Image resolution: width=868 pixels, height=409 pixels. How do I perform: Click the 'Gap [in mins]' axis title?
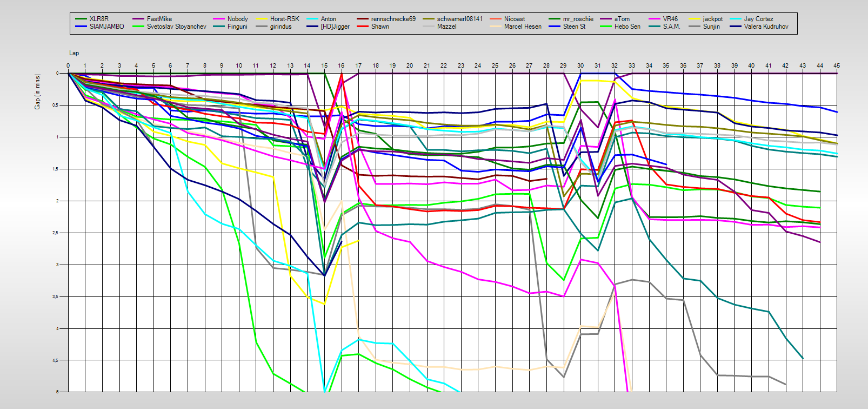(37, 91)
